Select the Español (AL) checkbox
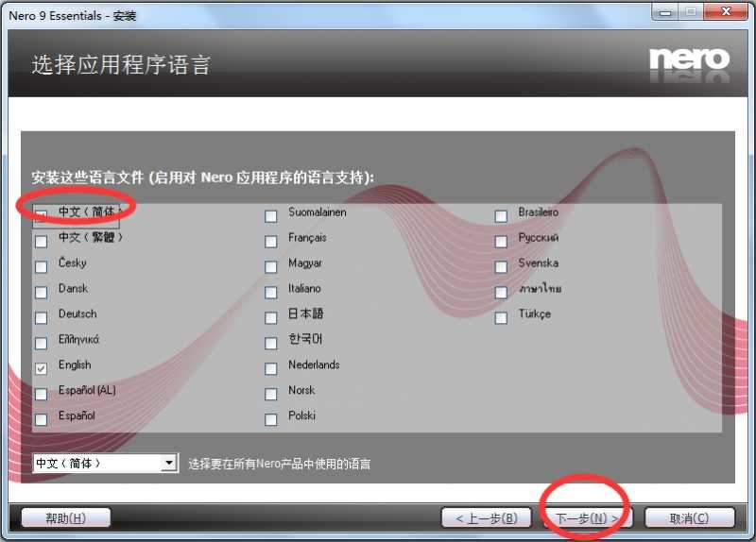This screenshot has width=756, height=542. click(41, 394)
